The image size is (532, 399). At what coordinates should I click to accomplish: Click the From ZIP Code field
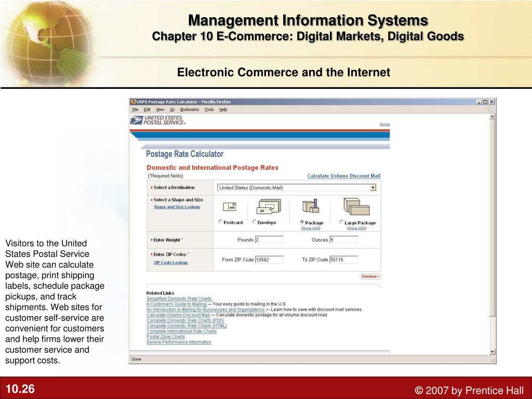pos(269,260)
